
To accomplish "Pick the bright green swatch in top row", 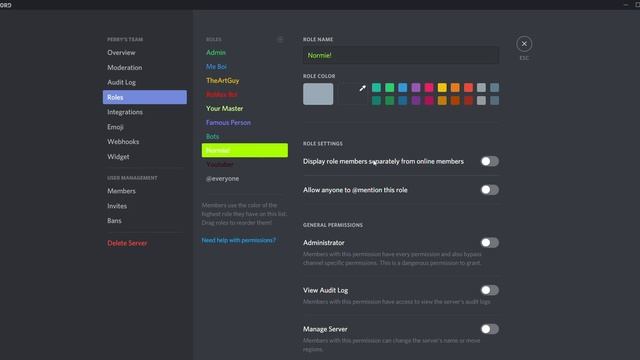I will tap(389, 87).
